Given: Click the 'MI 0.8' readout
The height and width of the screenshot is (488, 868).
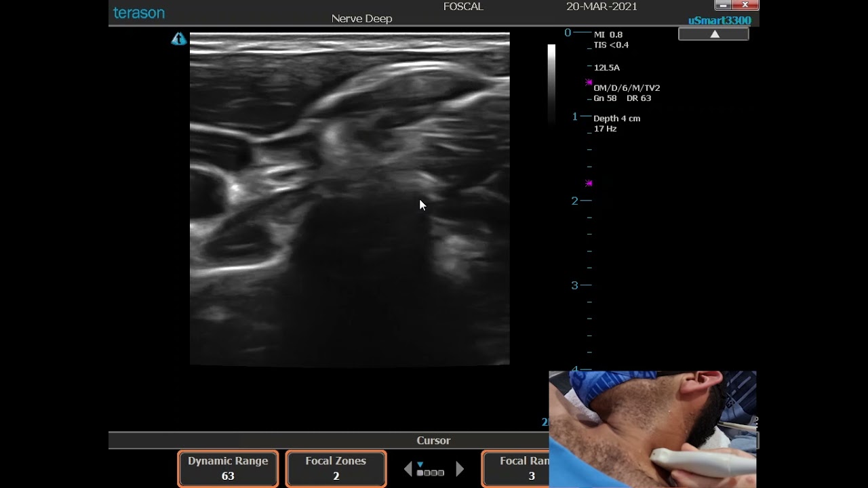Looking at the screenshot, I should (608, 35).
